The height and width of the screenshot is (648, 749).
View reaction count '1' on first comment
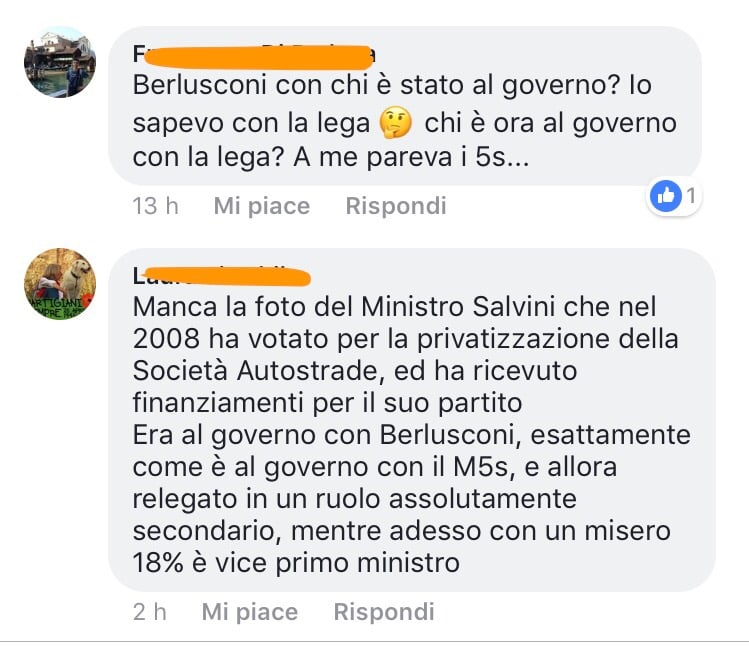pyautogui.click(x=691, y=196)
